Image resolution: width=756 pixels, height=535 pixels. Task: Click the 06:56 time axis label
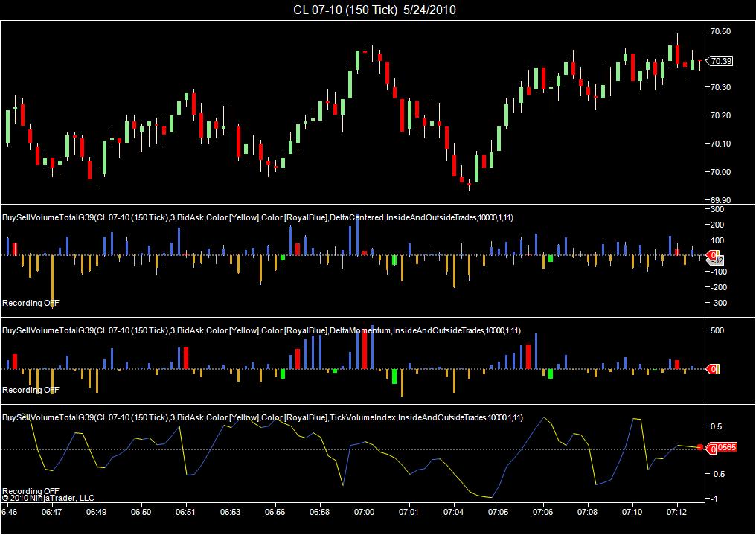click(x=275, y=512)
